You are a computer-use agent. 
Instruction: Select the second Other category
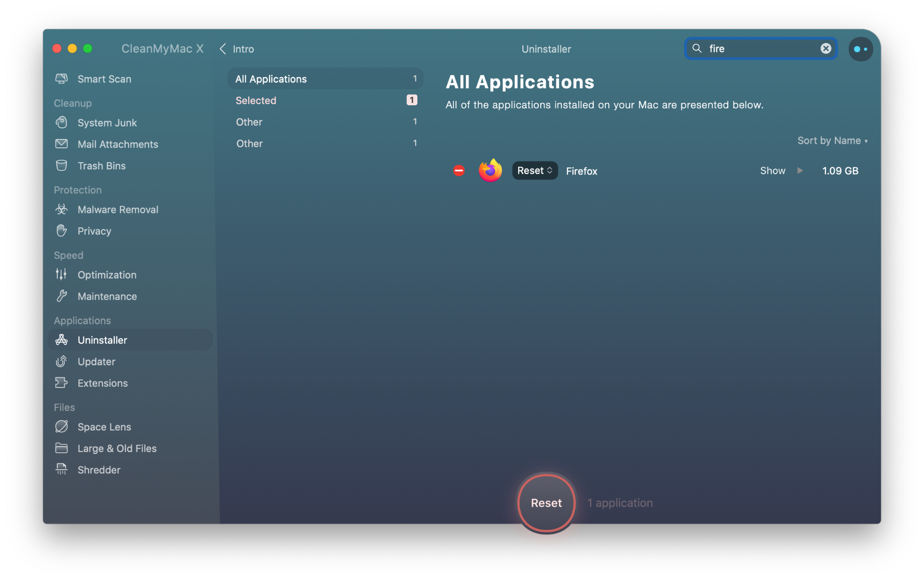(325, 144)
